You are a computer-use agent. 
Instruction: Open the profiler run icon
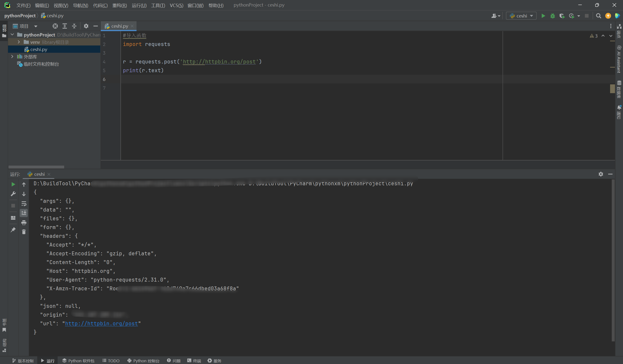point(571,16)
